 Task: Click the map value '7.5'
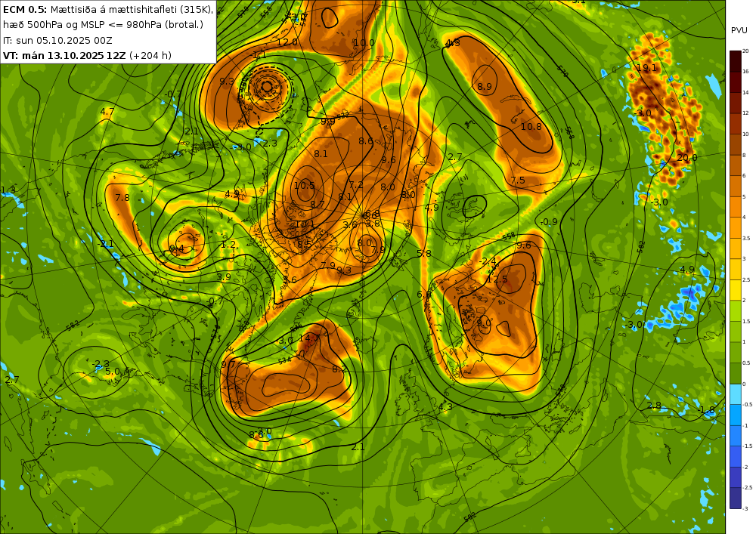click(x=518, y=180)
